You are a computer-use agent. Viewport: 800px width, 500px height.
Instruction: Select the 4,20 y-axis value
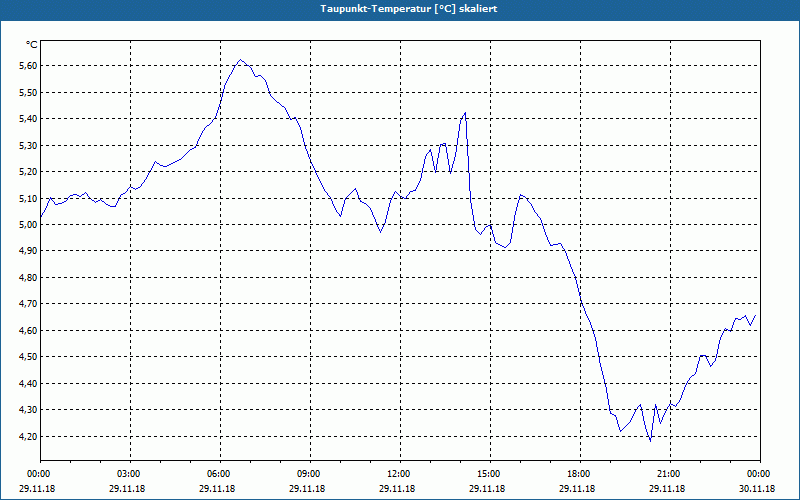point(29,436)
